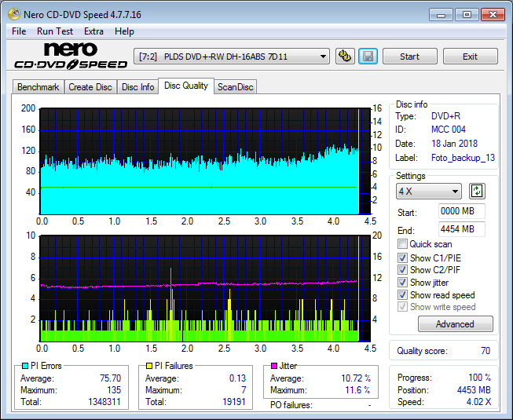The width and height of the screenshot is (513, 420).
Task: Open the File menu
Action: point(19,31)
